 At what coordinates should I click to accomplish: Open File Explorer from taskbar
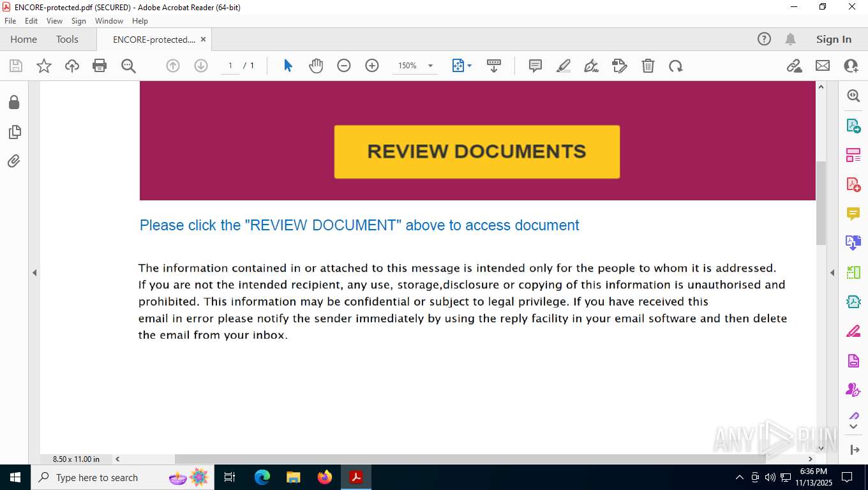coord(293,477)
